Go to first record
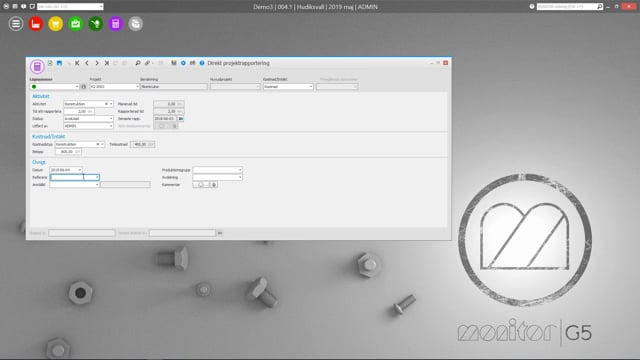The height and width of the screenshot is (360, 640). (77, 63)
